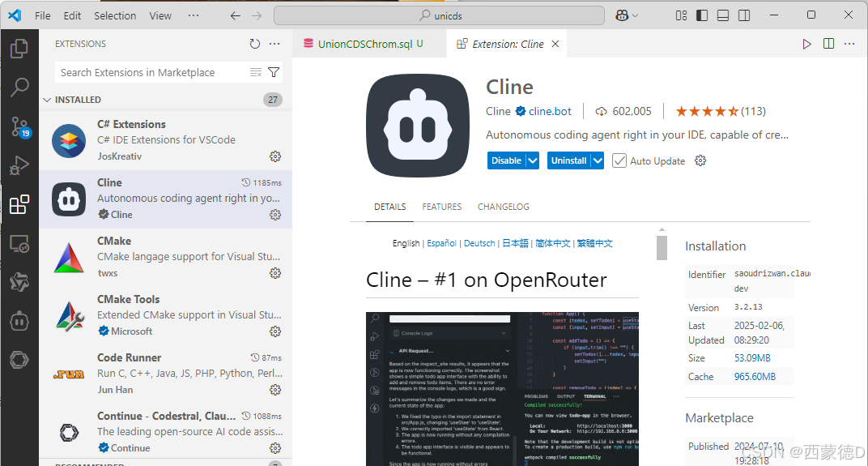This screenshot has width=868, height=466.
Task: Click readme scrollbar thumb
Action: (662, 248)
